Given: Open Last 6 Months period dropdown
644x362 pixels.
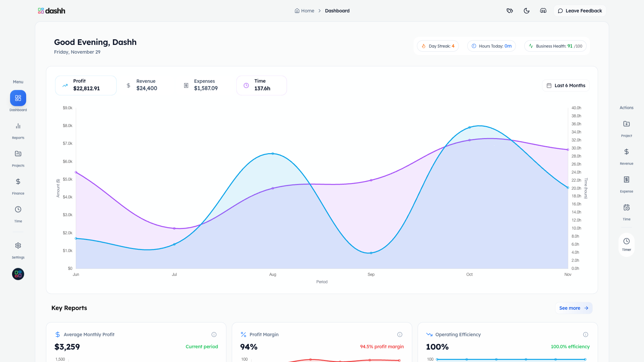Looking at the screenshot, I should (566, 85).
